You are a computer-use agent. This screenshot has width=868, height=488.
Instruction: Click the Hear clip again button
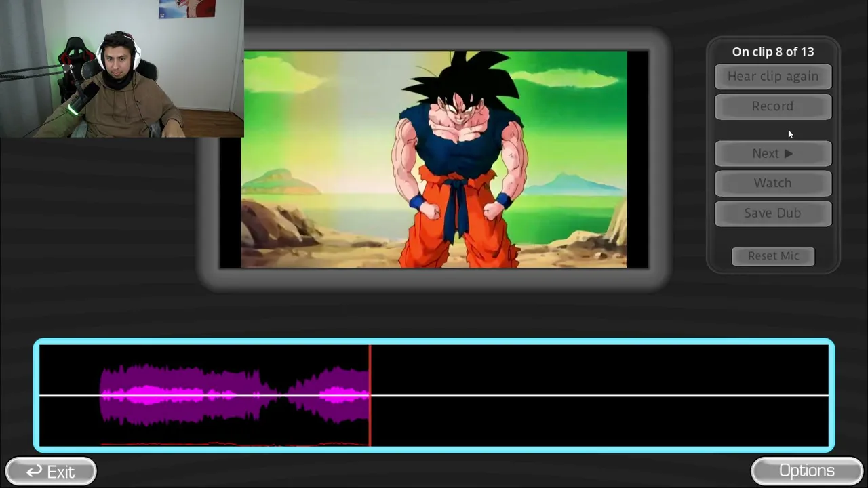[773, 77]
